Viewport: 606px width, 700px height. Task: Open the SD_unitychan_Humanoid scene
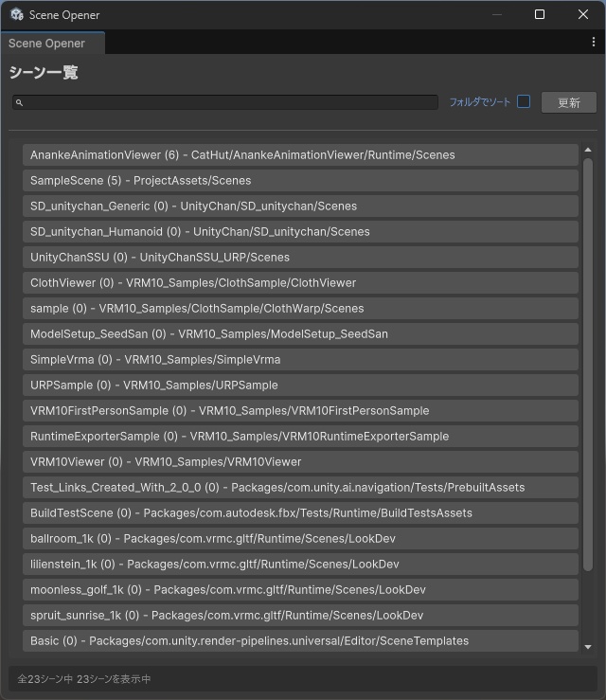[300, 232]
